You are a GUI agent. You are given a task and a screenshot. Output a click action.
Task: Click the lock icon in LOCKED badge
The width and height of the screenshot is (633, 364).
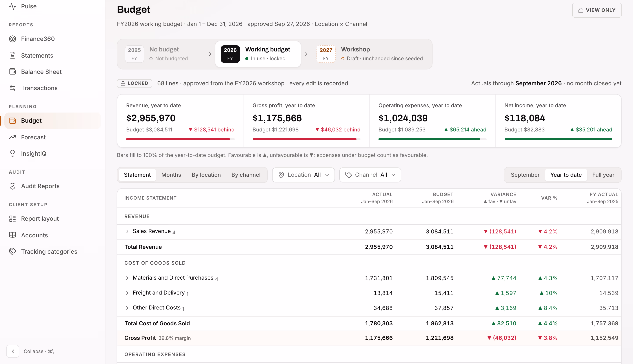pyautogui.click(x=123, y=84)
